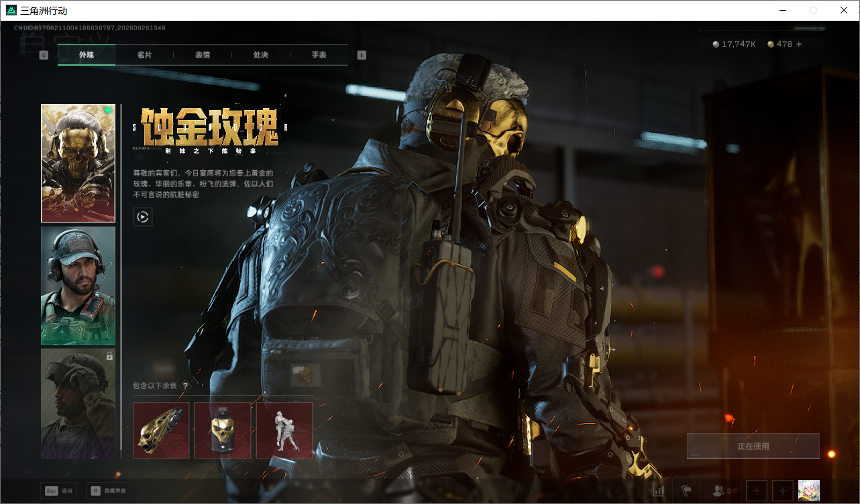Close the 三角洲行动 window
This screenshot has height=504, width=860.
pyautogui.click(x=844, y=11)
